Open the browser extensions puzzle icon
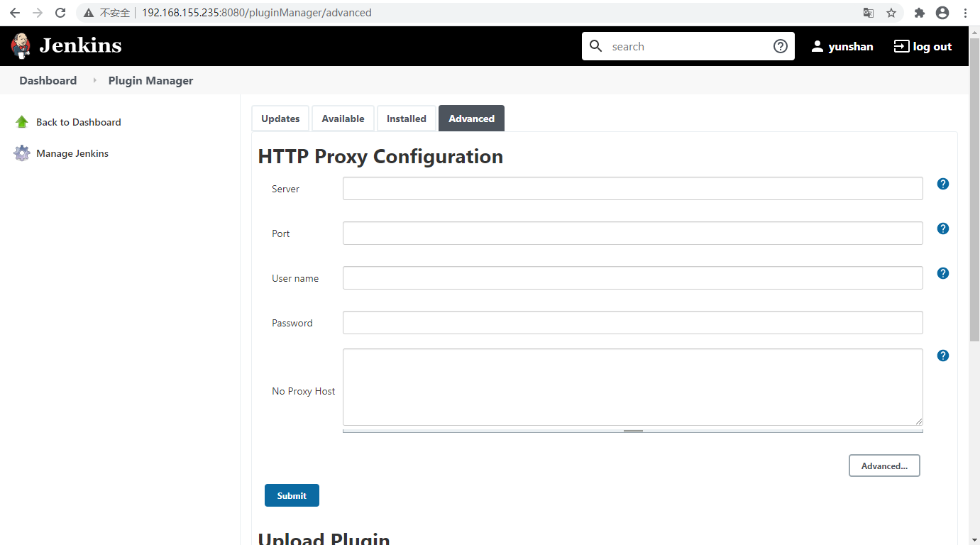980x545 pixels. tap(920, 13)
